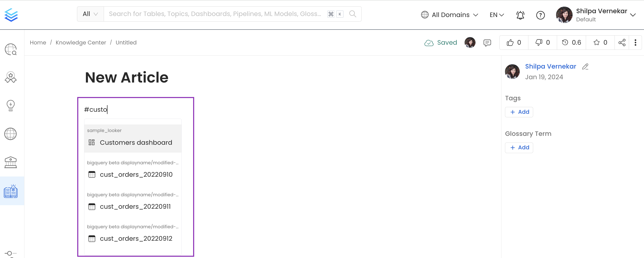Go to Home breadcrumb
Screen dimensions: 644x258
[38, 42]
